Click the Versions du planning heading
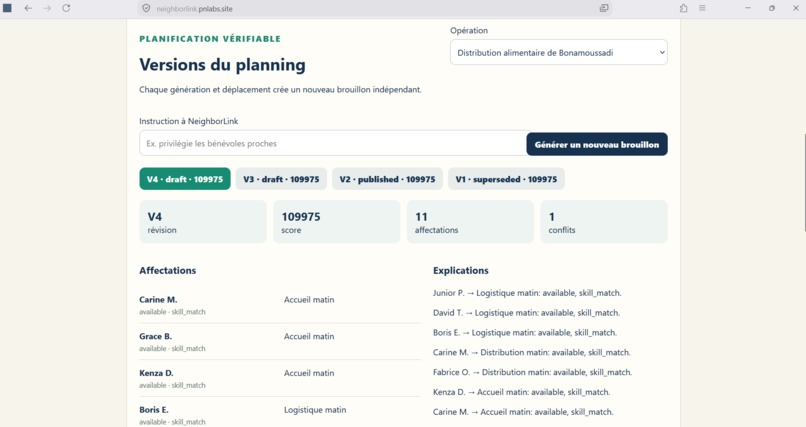 [x=223, y=65]
